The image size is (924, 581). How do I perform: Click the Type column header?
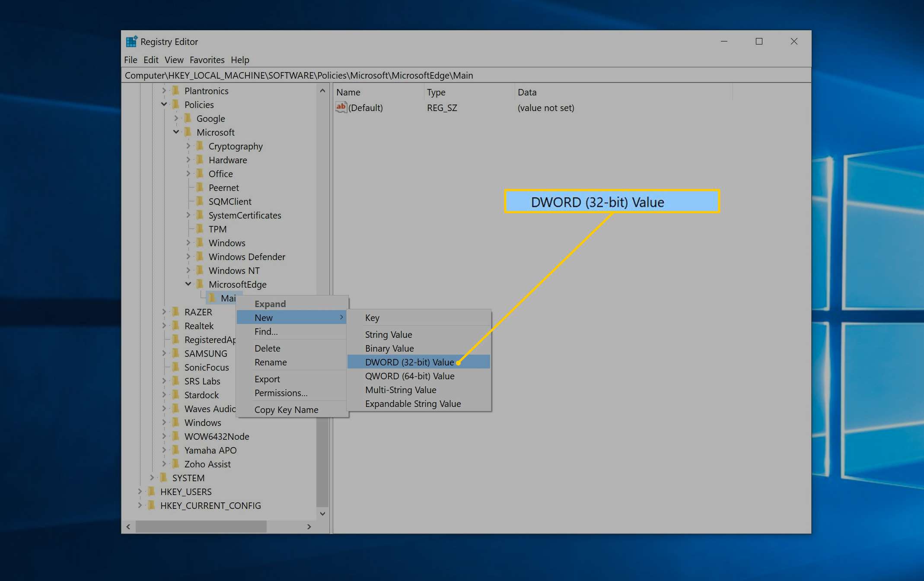coord(469,92)
